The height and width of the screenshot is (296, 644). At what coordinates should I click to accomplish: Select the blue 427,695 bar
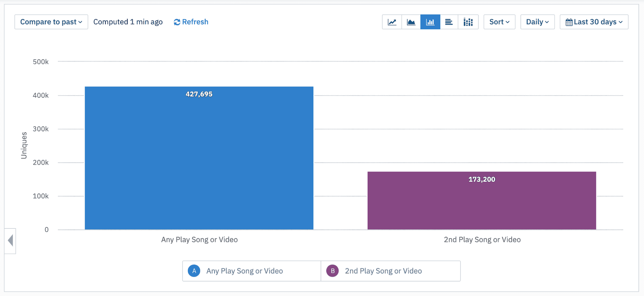pyautogui.click(x=199, y=158)
